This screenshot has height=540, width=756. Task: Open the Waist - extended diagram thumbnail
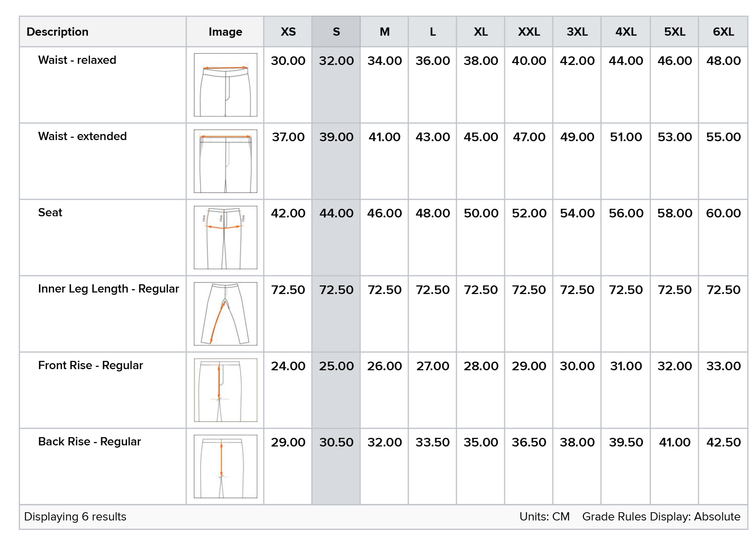(225, 161)
